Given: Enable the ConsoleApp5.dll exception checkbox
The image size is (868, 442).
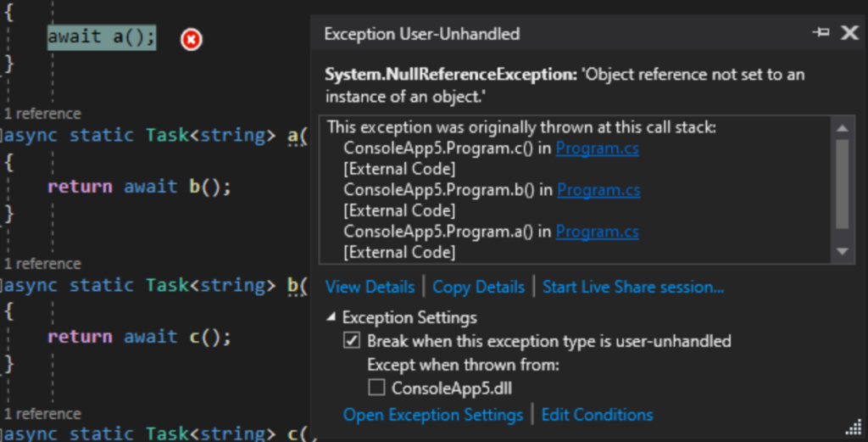Looking at the screenshot, I should [376, 389].
